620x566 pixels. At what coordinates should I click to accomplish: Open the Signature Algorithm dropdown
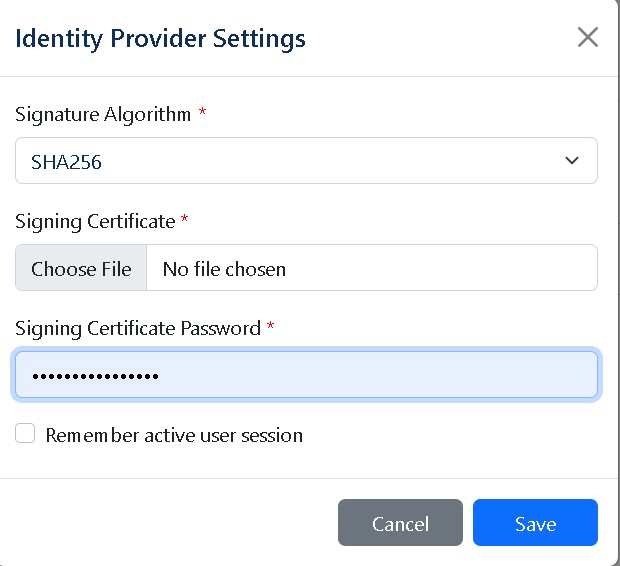pyautogui.click(x=306, y=161)
